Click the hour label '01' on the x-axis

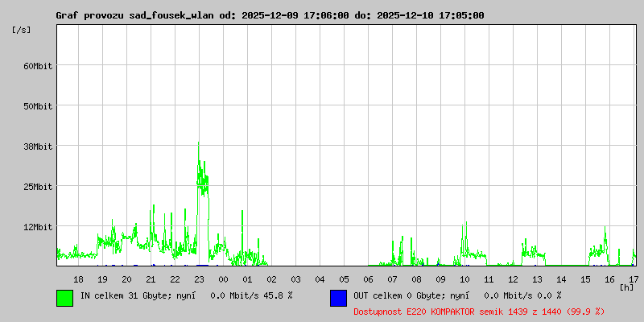pos(248,279)
